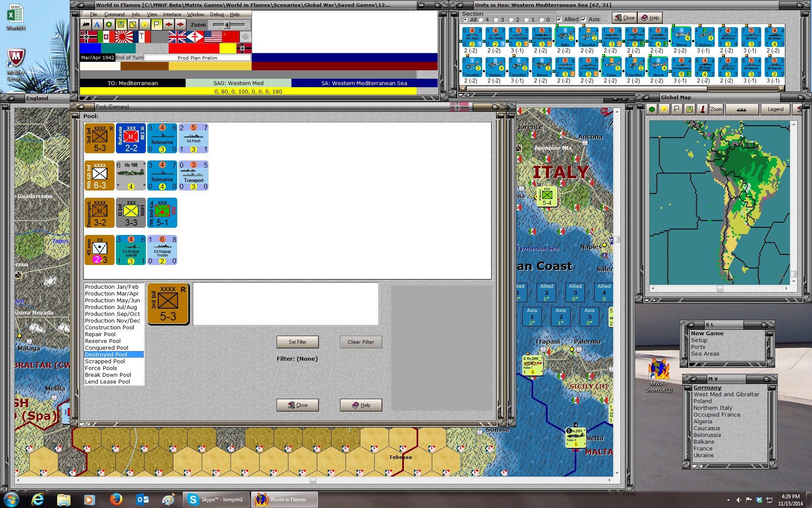
Task: Select the BB Hood battleship unit
Action: (x=751, y=37)
